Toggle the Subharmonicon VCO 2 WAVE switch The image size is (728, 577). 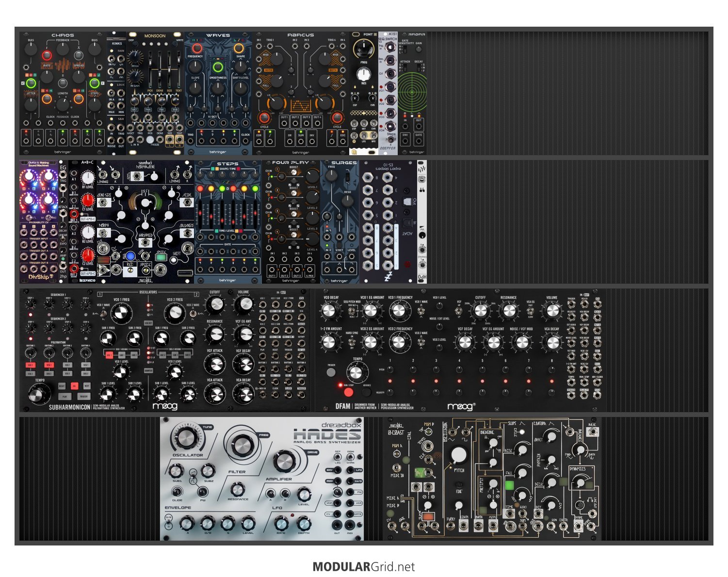(x=193, y=313)
